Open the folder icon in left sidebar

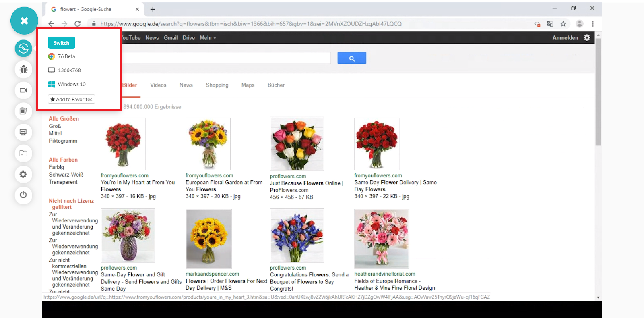[x=23, y=153]
